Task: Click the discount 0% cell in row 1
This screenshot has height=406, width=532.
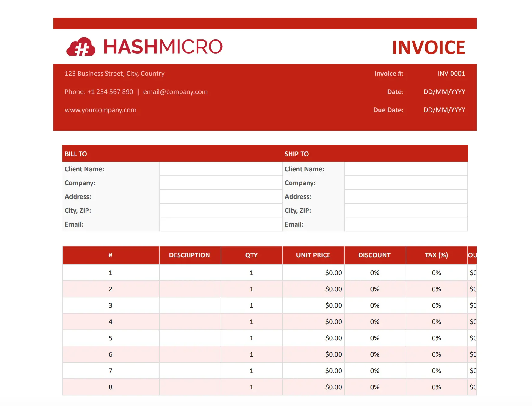Action: 375,273
